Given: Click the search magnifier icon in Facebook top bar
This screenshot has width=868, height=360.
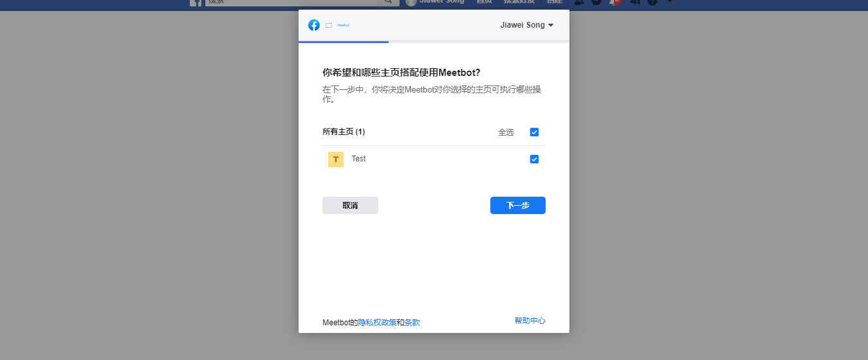Looking at the screenshot, I should 388,2.
